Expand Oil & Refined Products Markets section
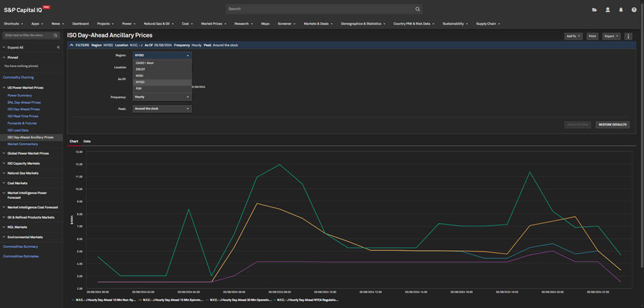The image size is (644, 308). (x=4, y=217)
